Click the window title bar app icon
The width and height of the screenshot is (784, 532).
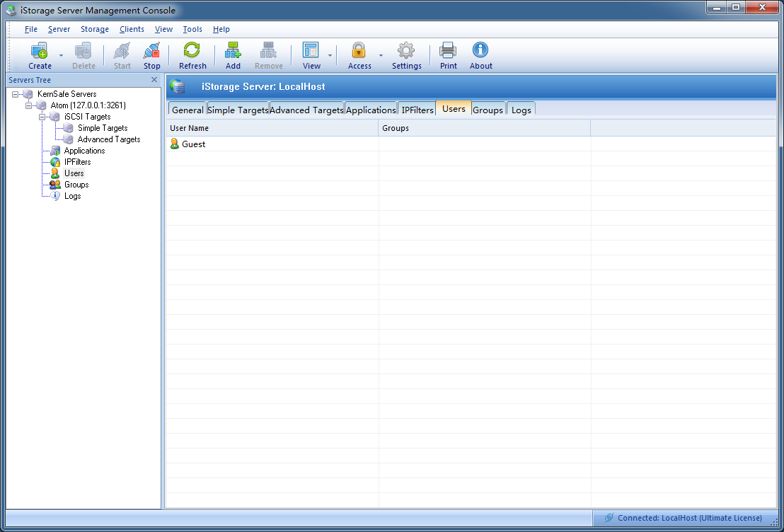pos(11,10)
